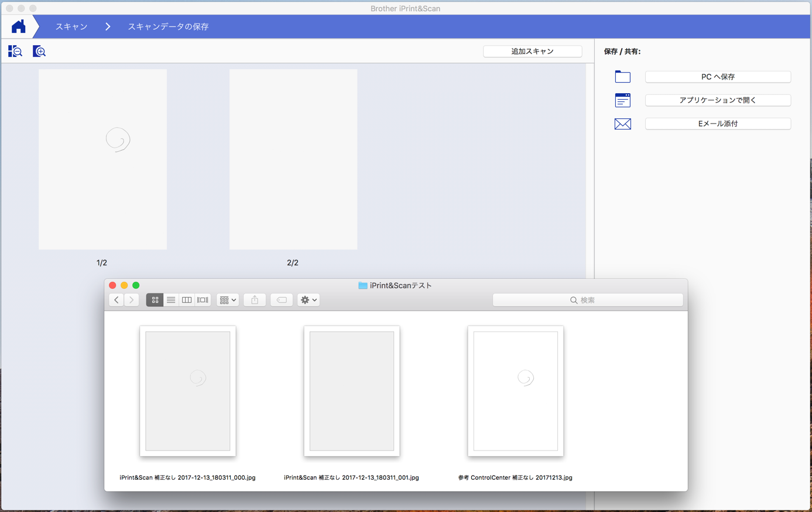
Task: Select the 参考 ControlCenter jpg file thumbnail
Action: pyautogui.click(x=515, y=391)
